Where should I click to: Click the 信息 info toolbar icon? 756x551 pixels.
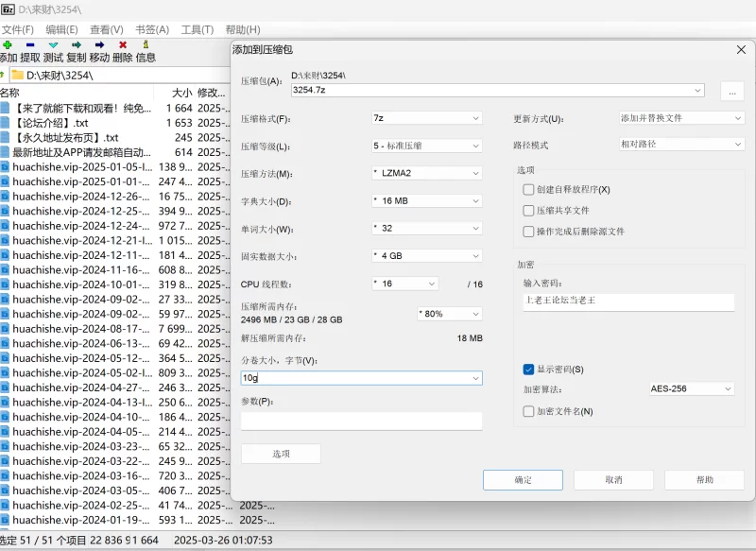[x=146, y=44]
